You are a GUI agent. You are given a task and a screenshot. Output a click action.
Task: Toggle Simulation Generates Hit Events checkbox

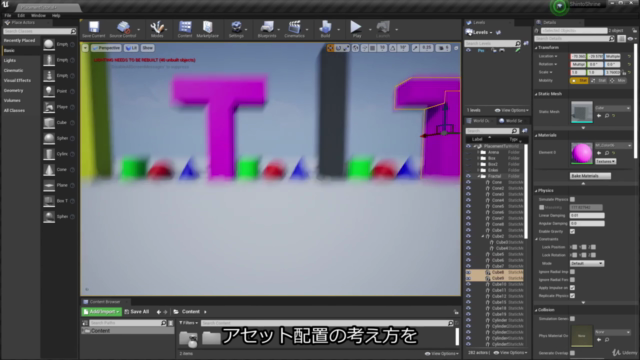[572, 319]
